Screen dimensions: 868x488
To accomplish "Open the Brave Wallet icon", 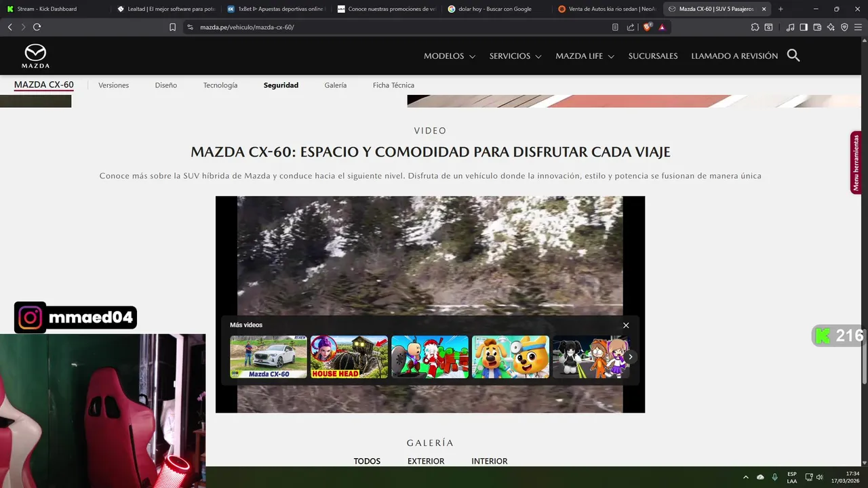I will (x=817, y=27).
